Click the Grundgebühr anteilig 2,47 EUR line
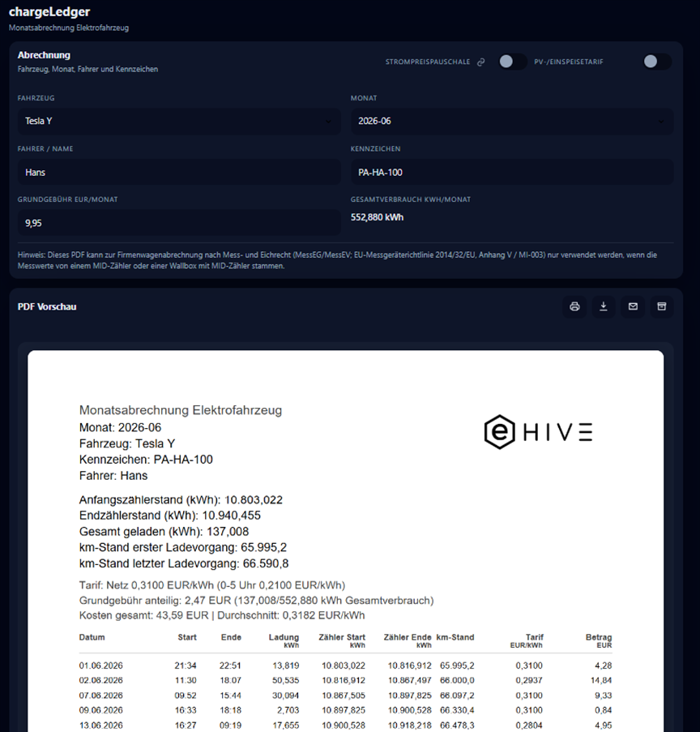 256,601
